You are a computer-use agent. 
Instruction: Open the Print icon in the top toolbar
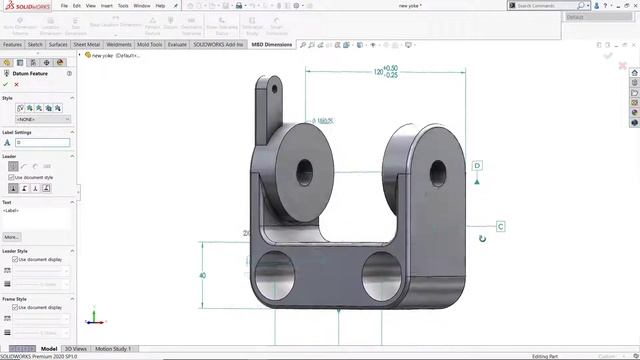[239, 6]
